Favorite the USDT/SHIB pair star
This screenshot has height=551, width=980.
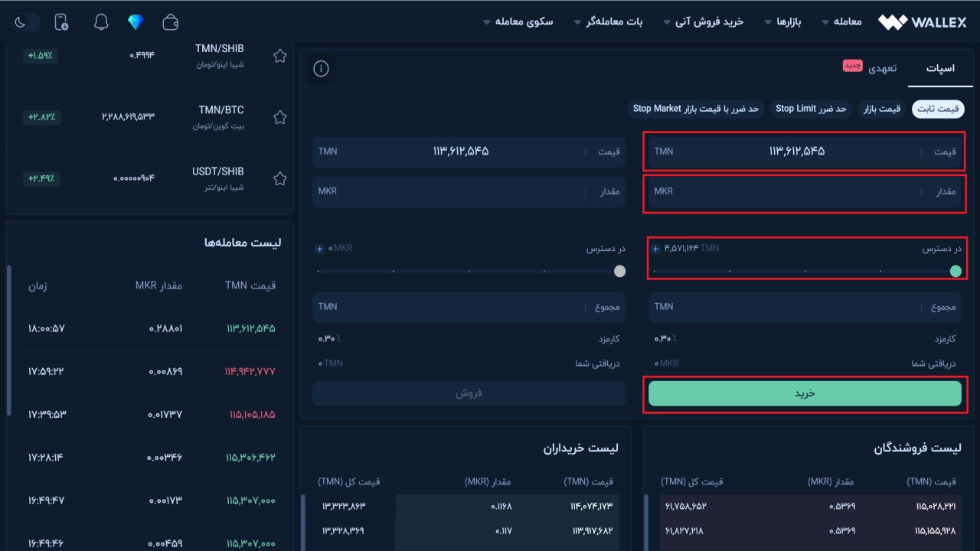point(280,178)
